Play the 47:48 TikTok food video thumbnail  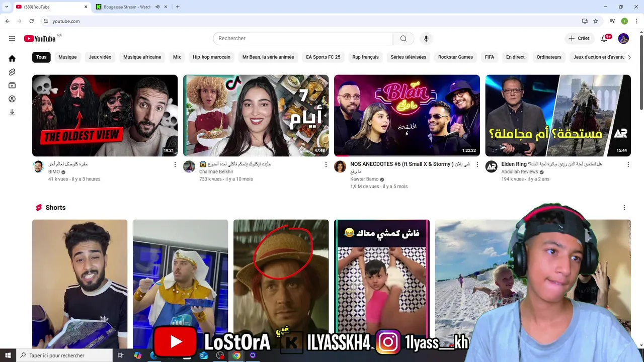(x=256, y=116)
